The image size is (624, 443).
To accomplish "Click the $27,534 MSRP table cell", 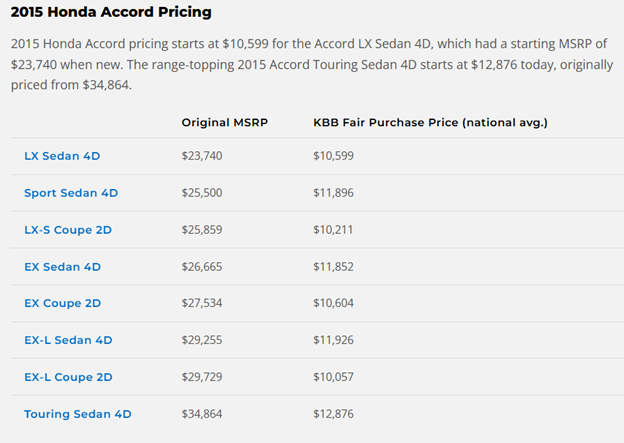I will pyautogui.click(x=201, y=303).
